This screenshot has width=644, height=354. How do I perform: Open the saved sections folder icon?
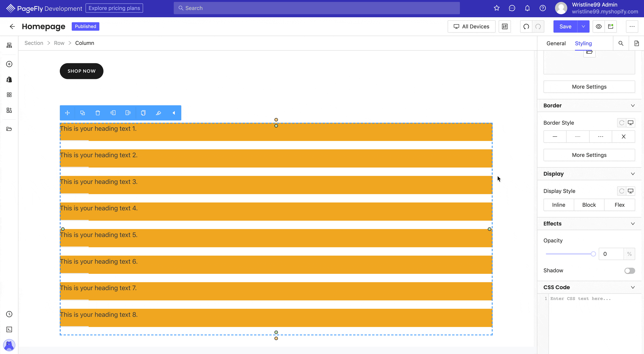[9, 129]
